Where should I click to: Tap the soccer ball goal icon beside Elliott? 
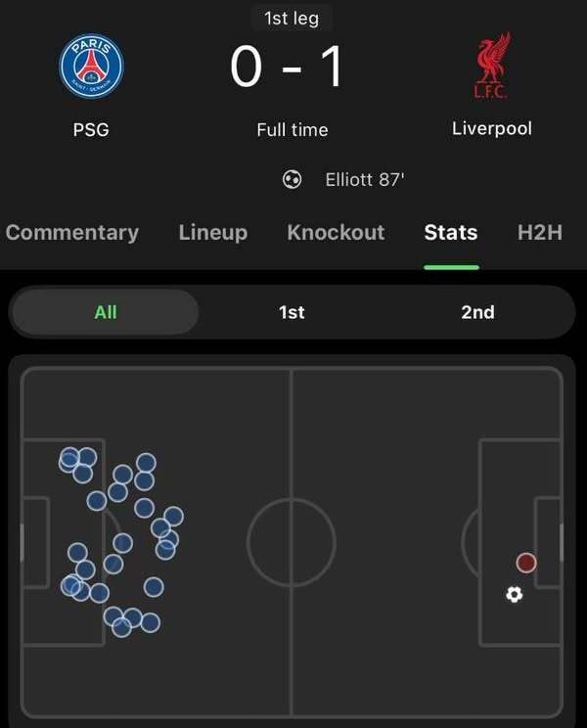[x=292, y=180]
